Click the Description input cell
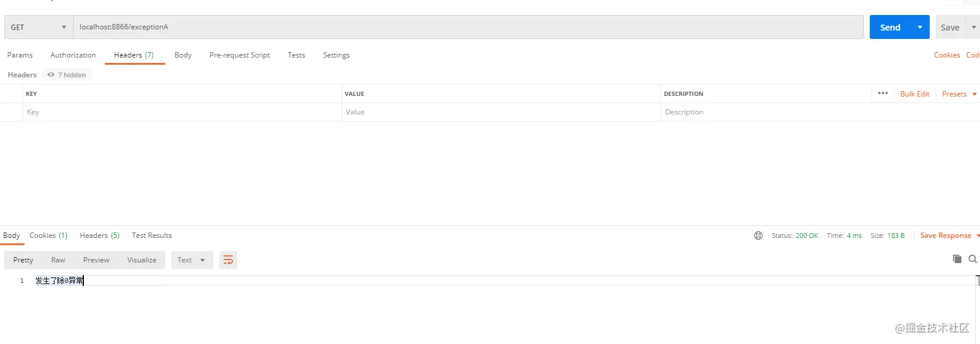 click(819, 112)
